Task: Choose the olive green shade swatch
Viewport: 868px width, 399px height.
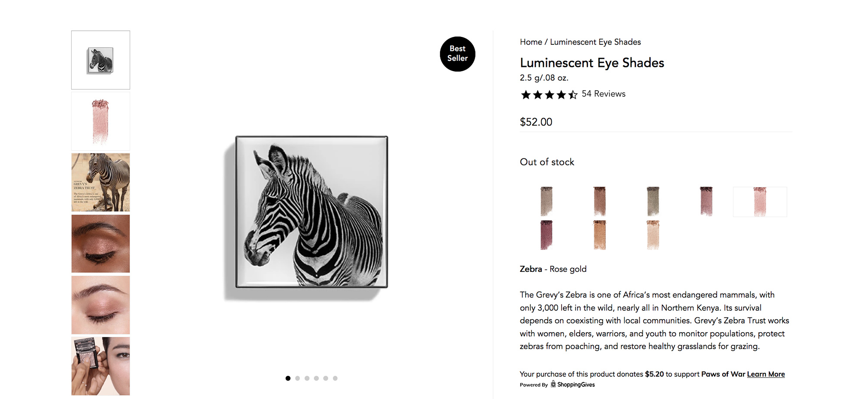Action: 653,201
